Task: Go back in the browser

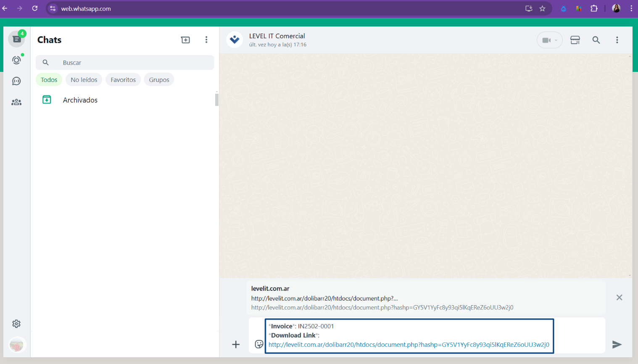Action: pyautogui.click(x=5, y=8)
